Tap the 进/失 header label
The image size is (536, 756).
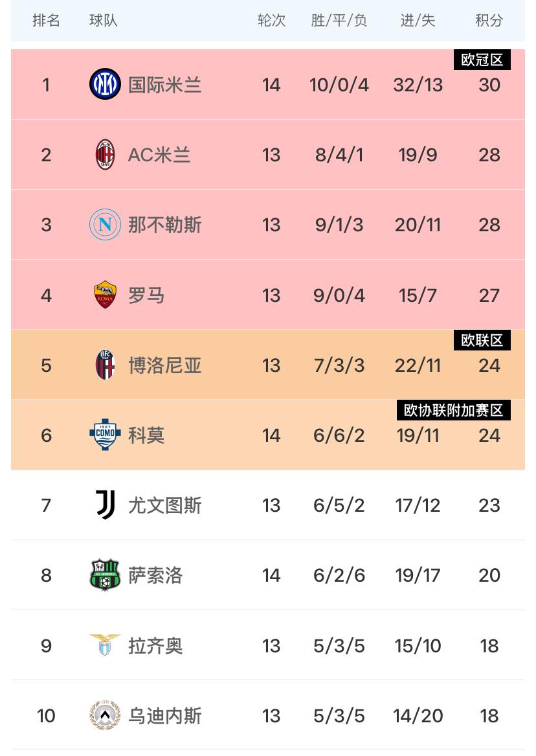click(418, 20)
